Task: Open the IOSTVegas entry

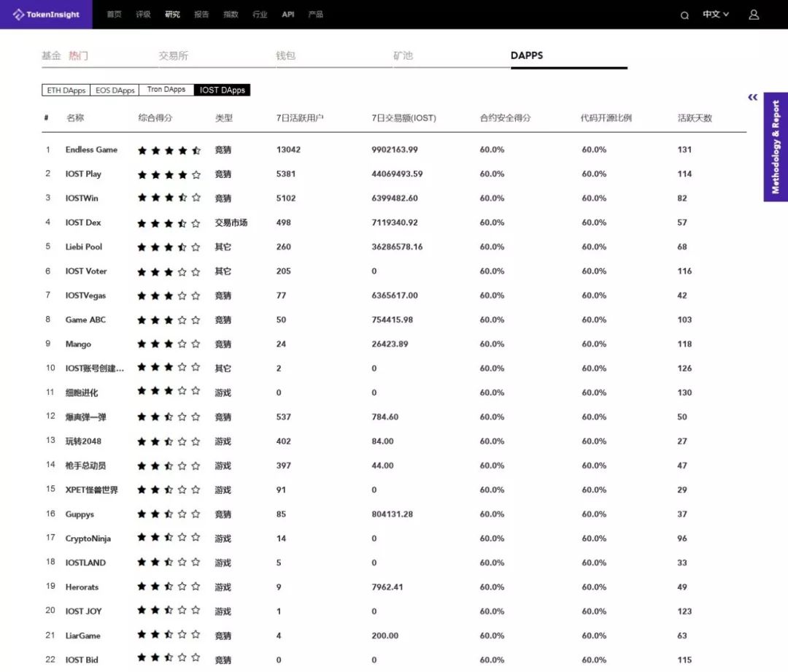Action: pyautogui.click(x=85, y=295)
